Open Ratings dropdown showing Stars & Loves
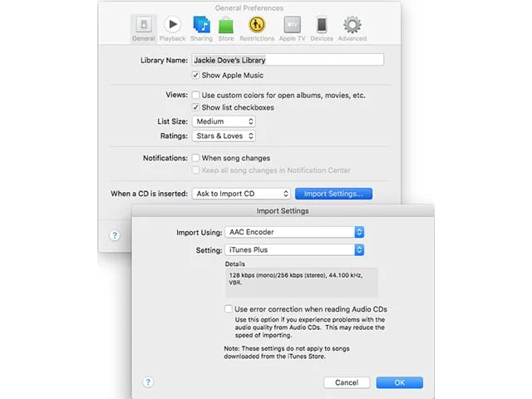The height and width of the screenshot is (399, 532). (224, 136)
